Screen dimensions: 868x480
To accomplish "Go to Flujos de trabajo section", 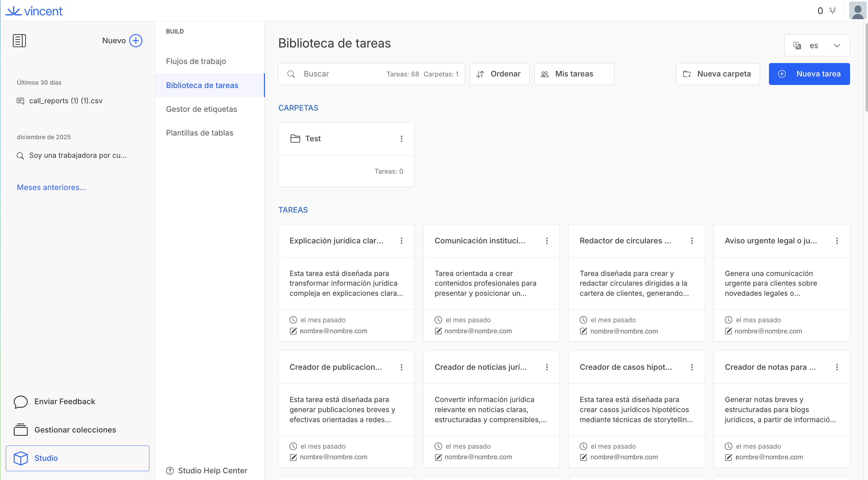I will (196, 61).
